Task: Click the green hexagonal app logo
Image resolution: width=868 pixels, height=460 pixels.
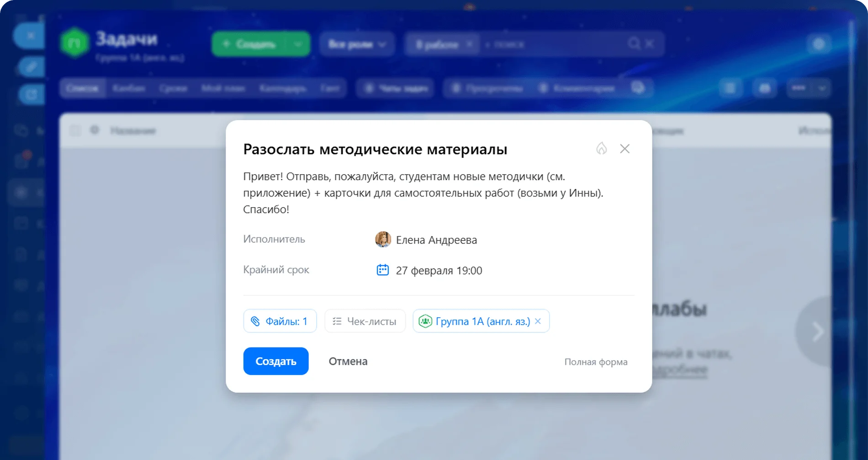Action: (x=75, y=43)
